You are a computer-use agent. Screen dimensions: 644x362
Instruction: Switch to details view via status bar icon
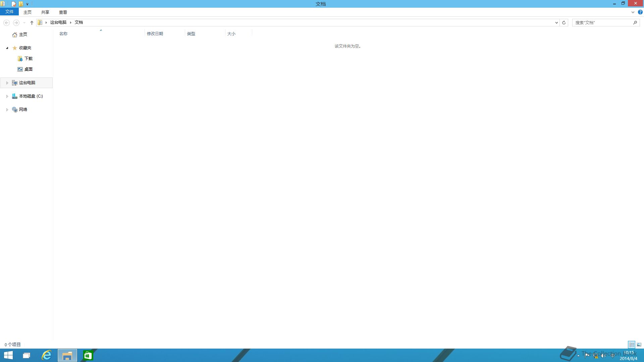632,345
